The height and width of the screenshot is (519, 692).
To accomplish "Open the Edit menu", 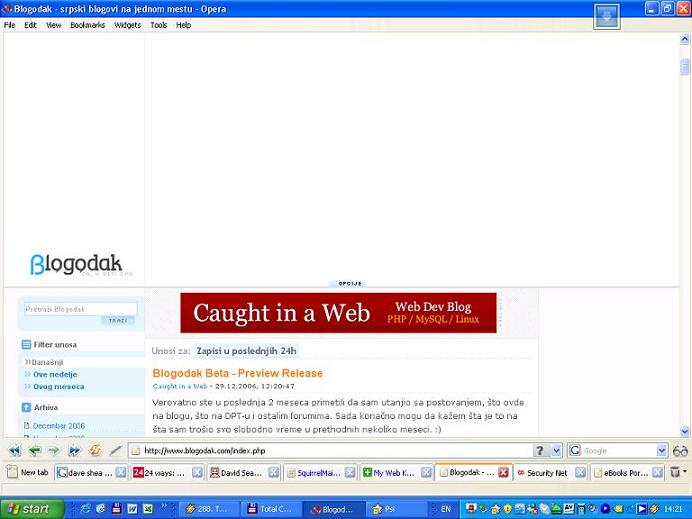I will coord(30,25).
